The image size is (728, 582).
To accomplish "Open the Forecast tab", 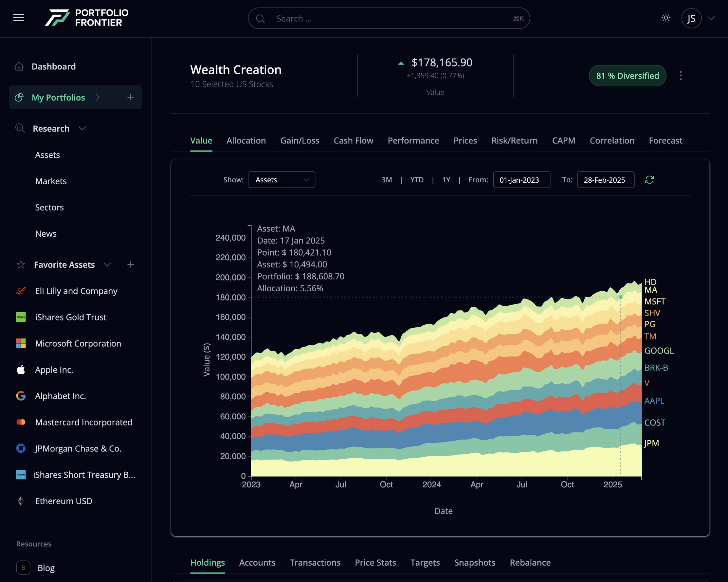I will click(666, 140).
